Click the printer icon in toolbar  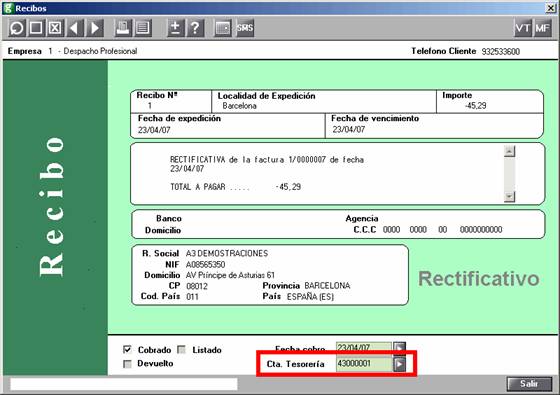tap(123, 28)
